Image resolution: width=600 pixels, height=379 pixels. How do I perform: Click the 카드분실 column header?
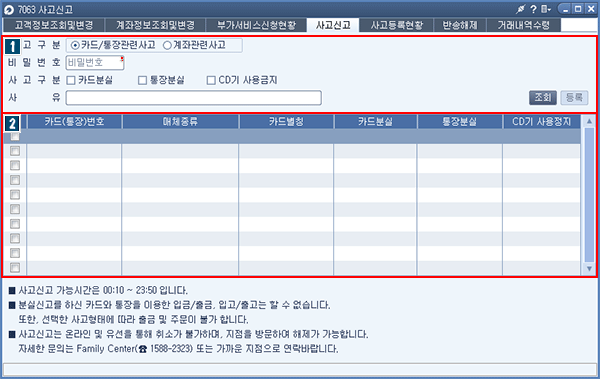[x=375, y=122]
